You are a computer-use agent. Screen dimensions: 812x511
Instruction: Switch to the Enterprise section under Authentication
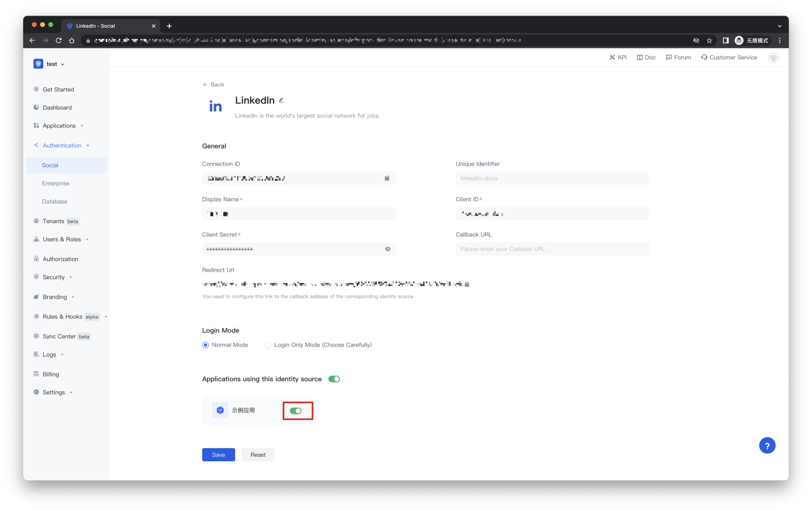[x=55, y=183]
